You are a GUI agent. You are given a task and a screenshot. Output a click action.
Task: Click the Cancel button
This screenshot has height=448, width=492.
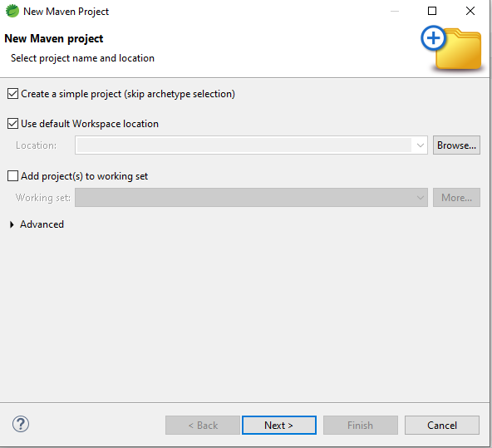pos(442,425)
